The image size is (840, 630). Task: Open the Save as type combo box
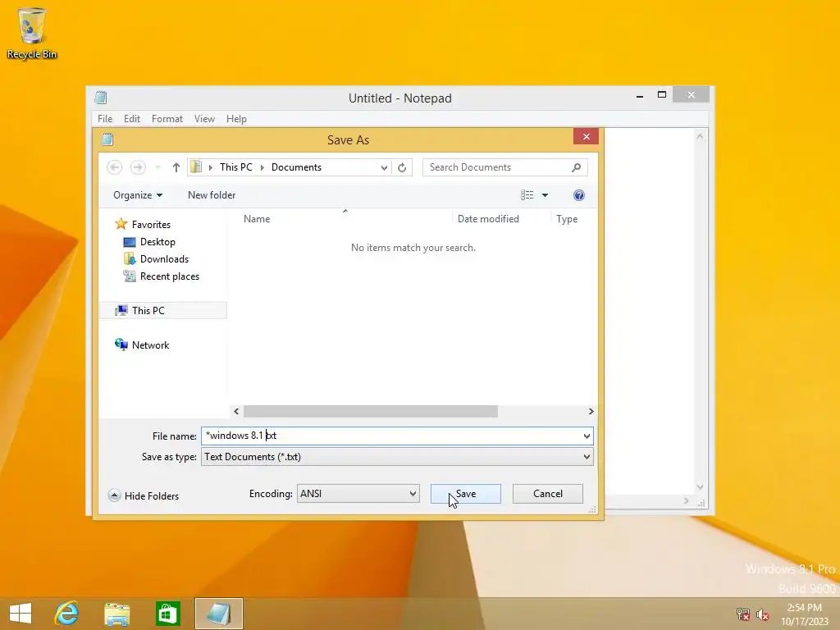pos(397,457)
